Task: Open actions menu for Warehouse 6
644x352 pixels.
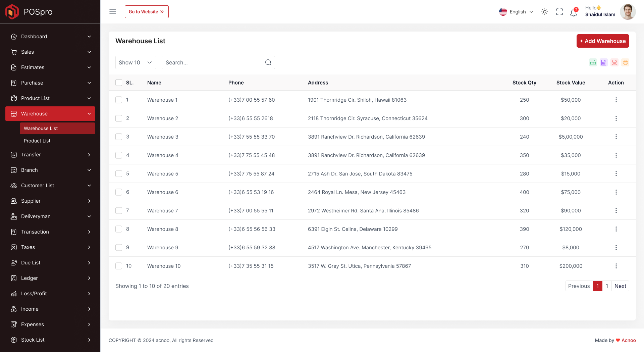Action: tap(616, 192)
